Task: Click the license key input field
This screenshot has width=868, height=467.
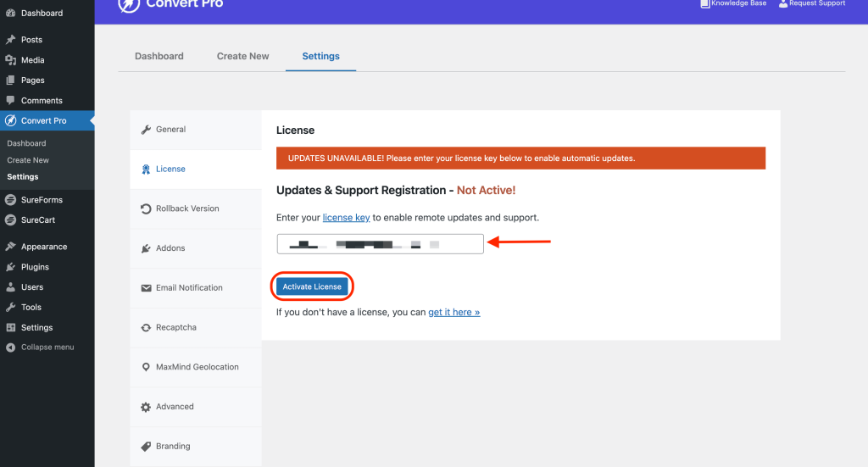Action: (x=381, y=244)
